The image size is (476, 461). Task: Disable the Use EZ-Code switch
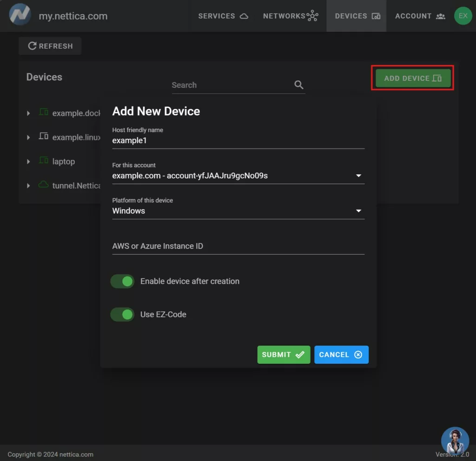pyautogui.click(x=123, y=315)
